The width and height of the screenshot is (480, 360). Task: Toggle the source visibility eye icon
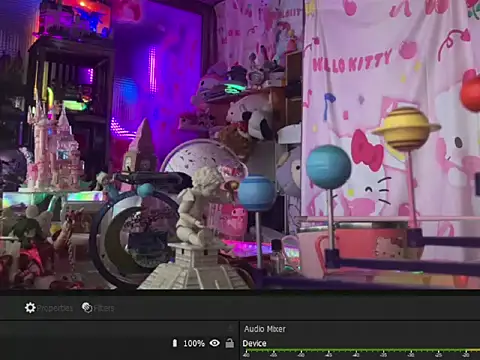coord(215,343)
